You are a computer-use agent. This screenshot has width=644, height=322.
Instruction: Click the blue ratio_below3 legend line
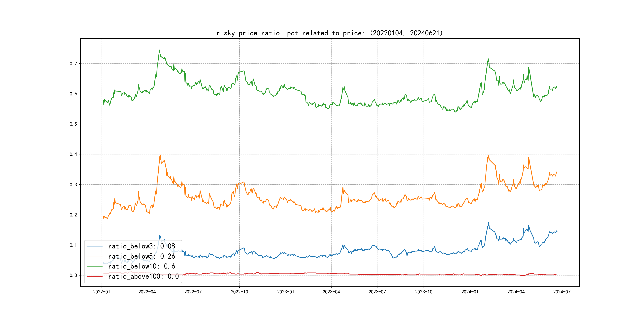coord(94,246)
